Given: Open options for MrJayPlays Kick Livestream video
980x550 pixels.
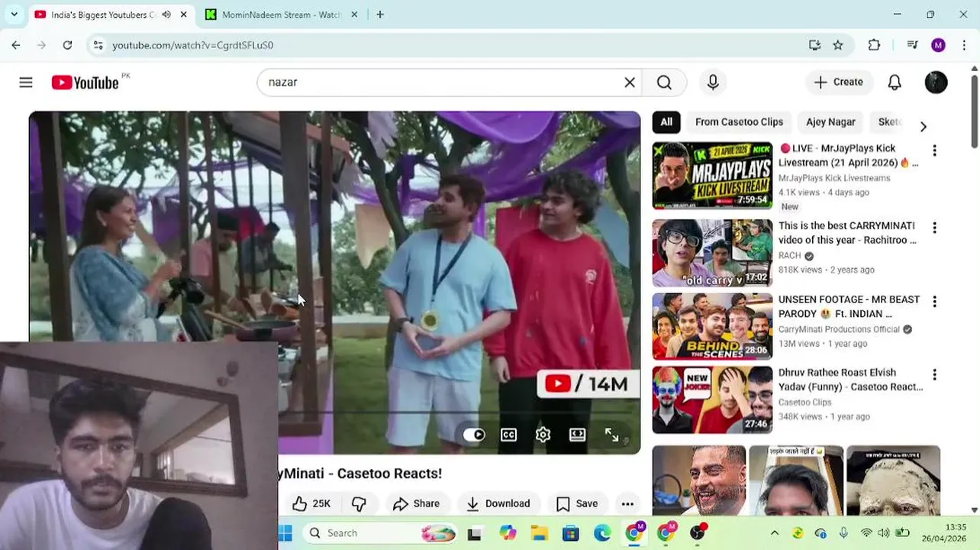Looking at the screenshot, I should pyautogui.click(x=934, y=150).
